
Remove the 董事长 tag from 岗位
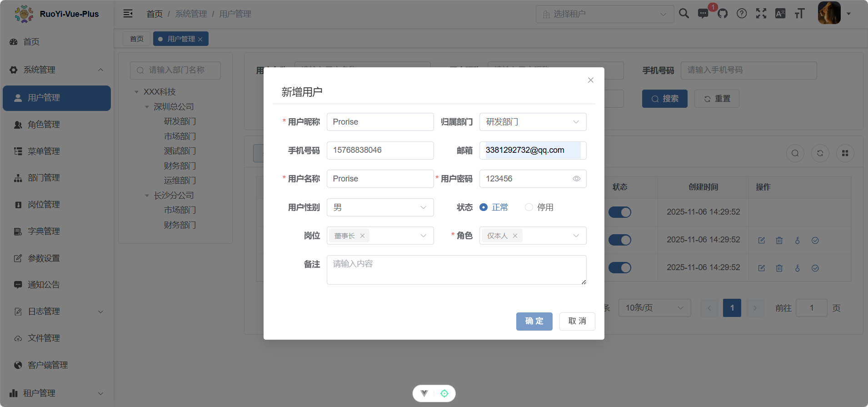click(362, 236)
